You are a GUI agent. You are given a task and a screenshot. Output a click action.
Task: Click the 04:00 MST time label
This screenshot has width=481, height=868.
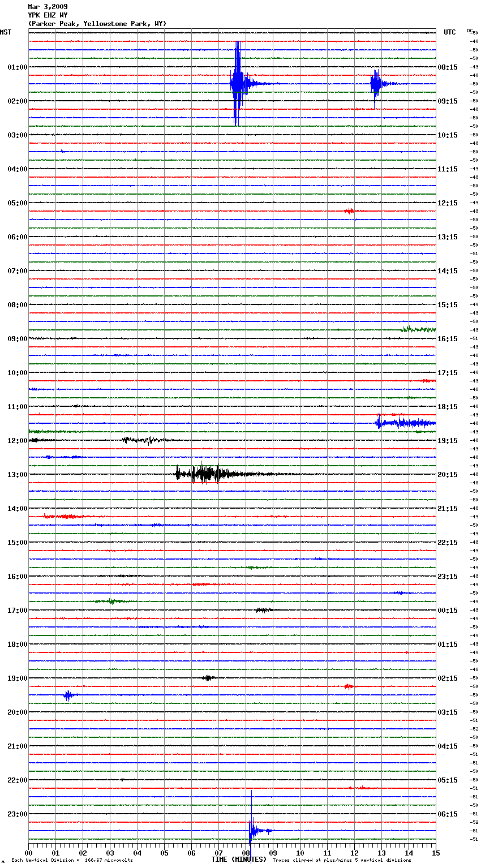[x=18, y=169]
